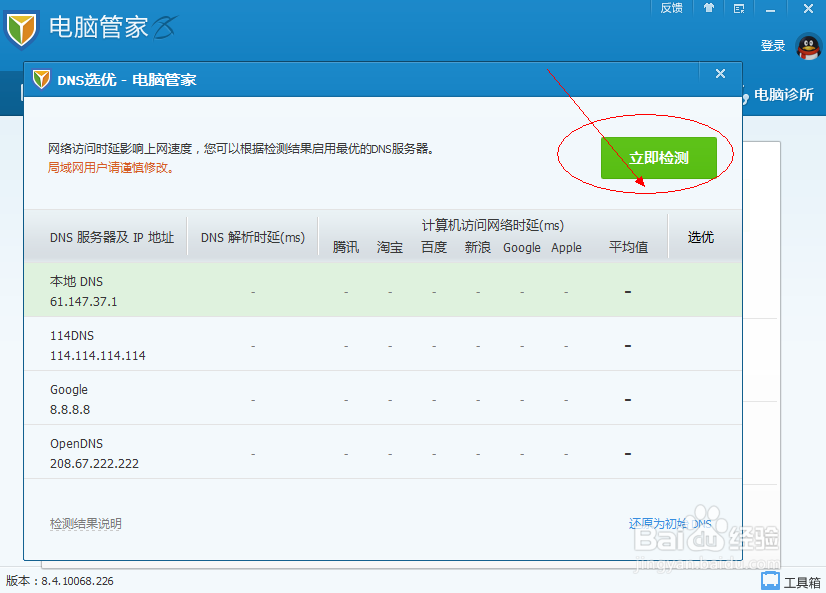Click the DNS 解析时延(ms) column header
Image resolution: width=826 pixels, height=593 pixels.
[253, 238]
